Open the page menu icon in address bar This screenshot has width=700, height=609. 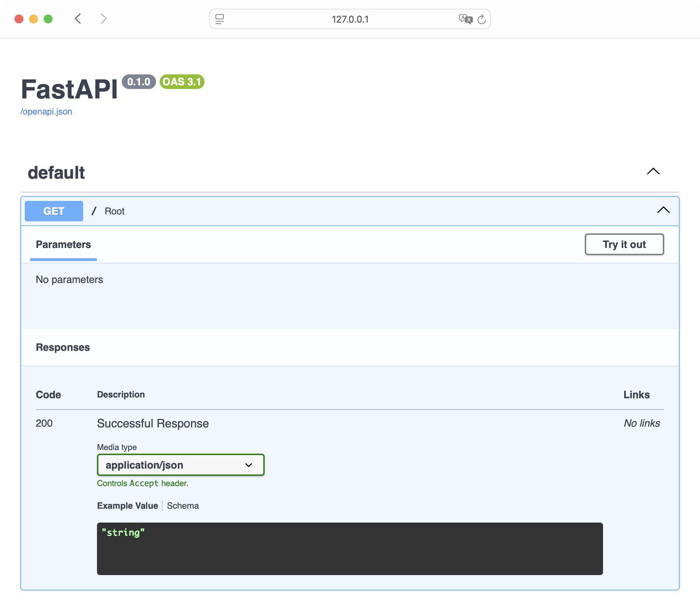(219, 19)
